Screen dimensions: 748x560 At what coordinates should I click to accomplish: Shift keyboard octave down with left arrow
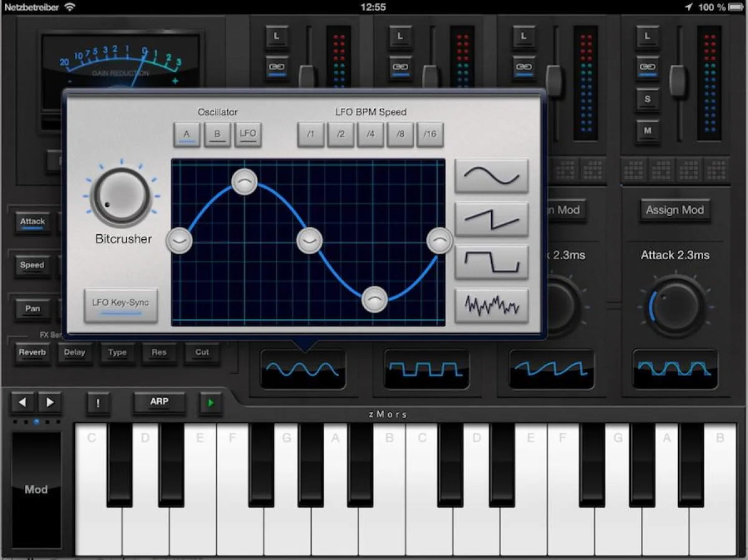[x=22, y=402]
